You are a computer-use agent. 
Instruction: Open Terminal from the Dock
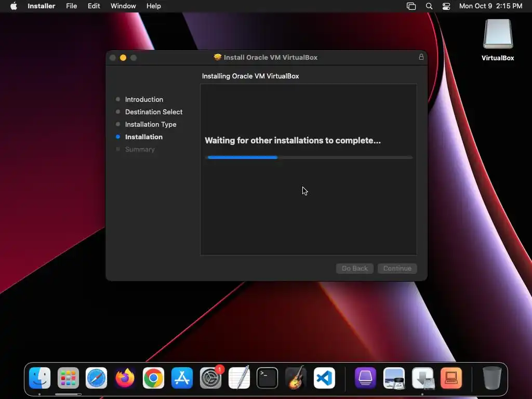[x=268, y=378]
